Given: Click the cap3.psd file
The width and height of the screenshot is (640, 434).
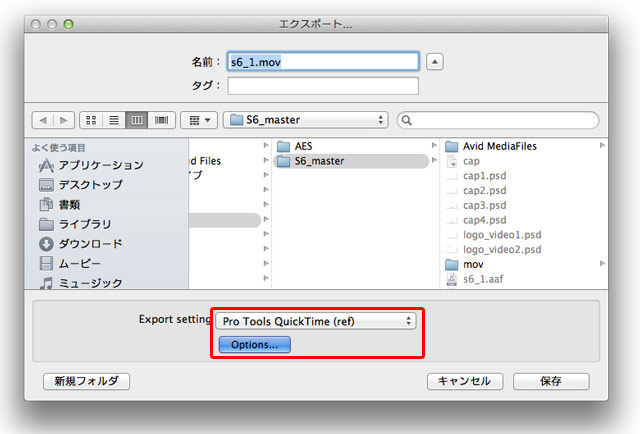Looking at the screenshot, I should [484, 205].
